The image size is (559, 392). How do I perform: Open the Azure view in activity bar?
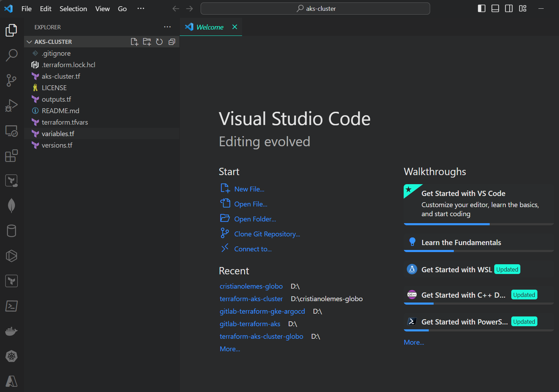pos(11,381)
